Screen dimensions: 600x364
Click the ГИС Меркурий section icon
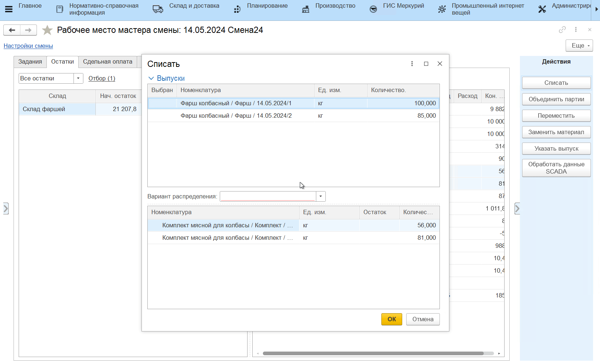[x=373, y=9]
